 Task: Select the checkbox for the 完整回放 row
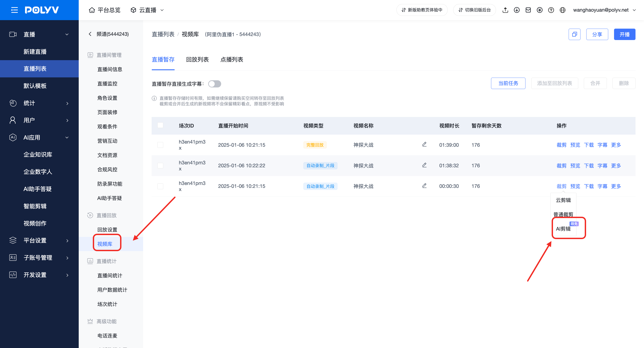(x=160, y=145)
